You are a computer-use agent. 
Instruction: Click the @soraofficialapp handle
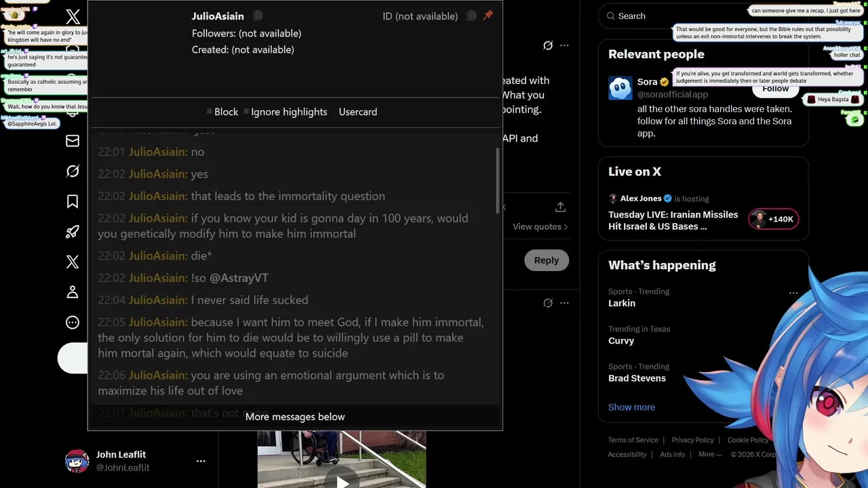click(x=673, y=94)
